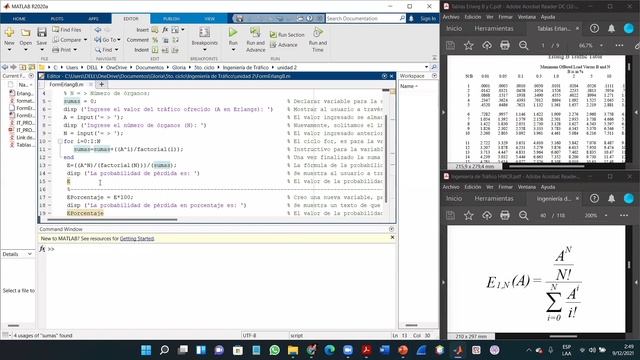Open the Run button dropdown arrow

233,50
